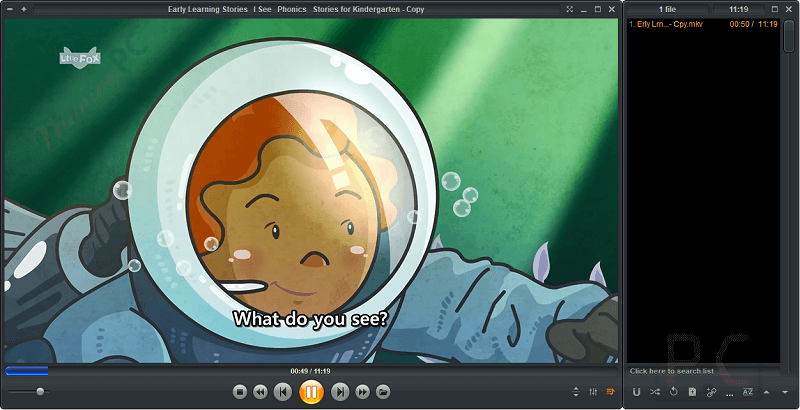Click the playlist link icon
800x410 pixels.
coord(711,392)
